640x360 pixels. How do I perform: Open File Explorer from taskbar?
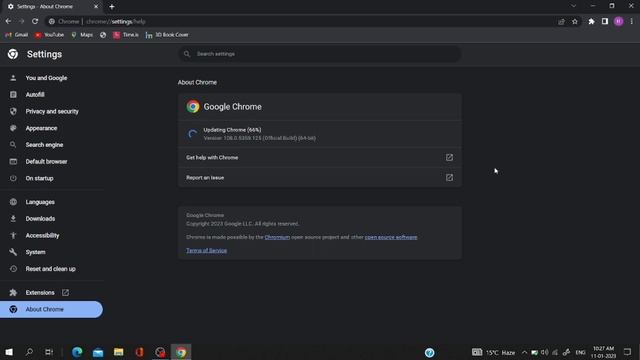[x=119, y=352]
